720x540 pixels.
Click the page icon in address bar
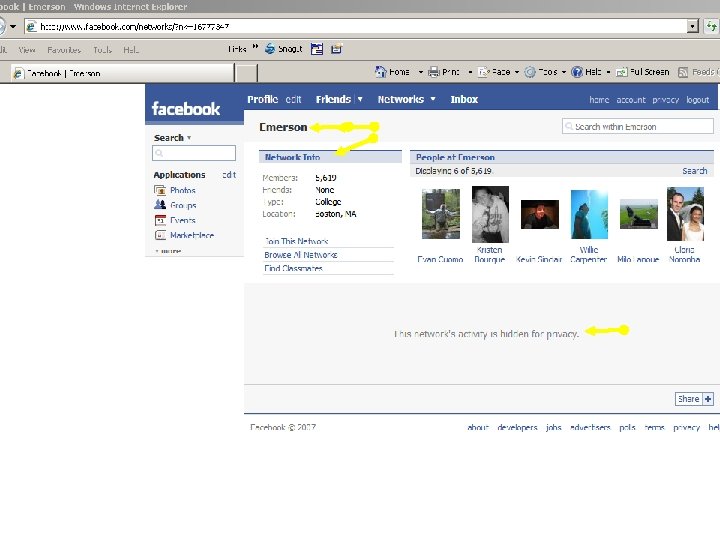[x=32, y=27]
